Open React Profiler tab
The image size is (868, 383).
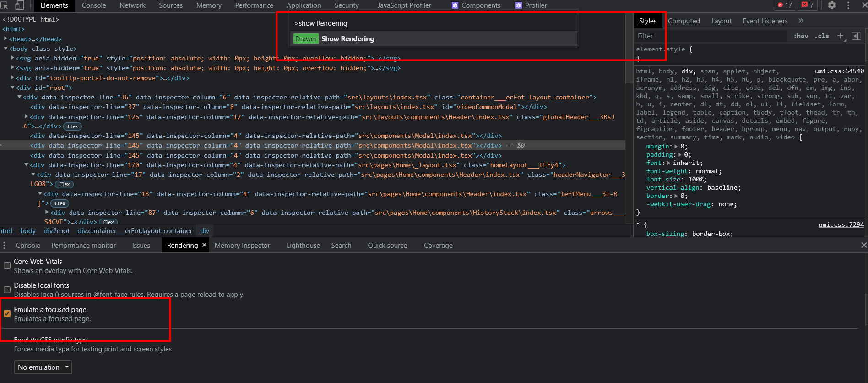click(x=531, y=5)
